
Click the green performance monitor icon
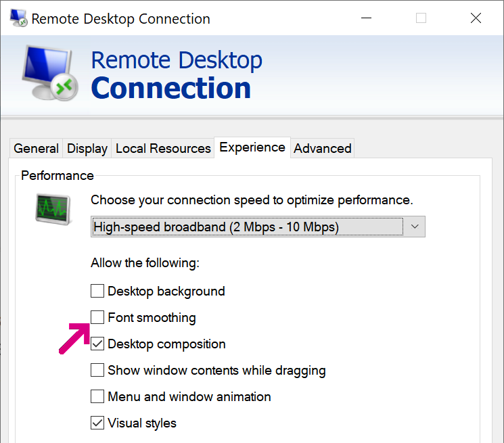[x=53, y=207]
